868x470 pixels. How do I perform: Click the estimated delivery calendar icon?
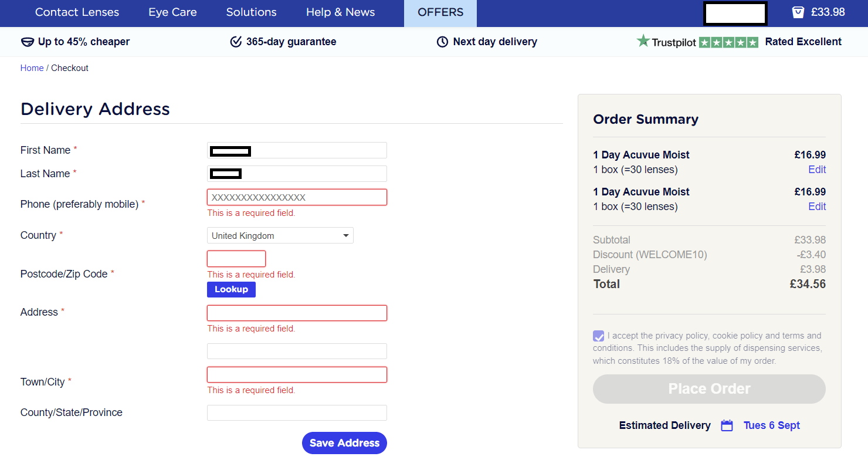tap(727, 425)
